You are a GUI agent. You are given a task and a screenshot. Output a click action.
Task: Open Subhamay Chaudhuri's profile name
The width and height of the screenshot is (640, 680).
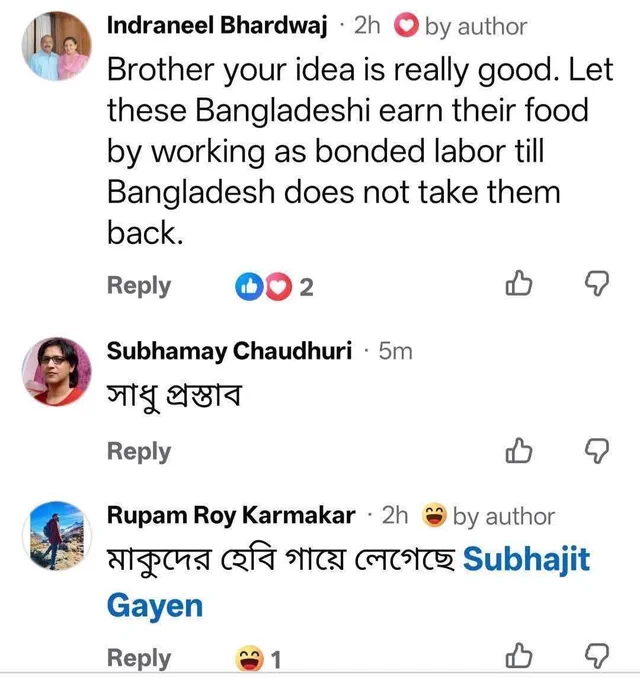pyautogui.click(x=229, y=350)
